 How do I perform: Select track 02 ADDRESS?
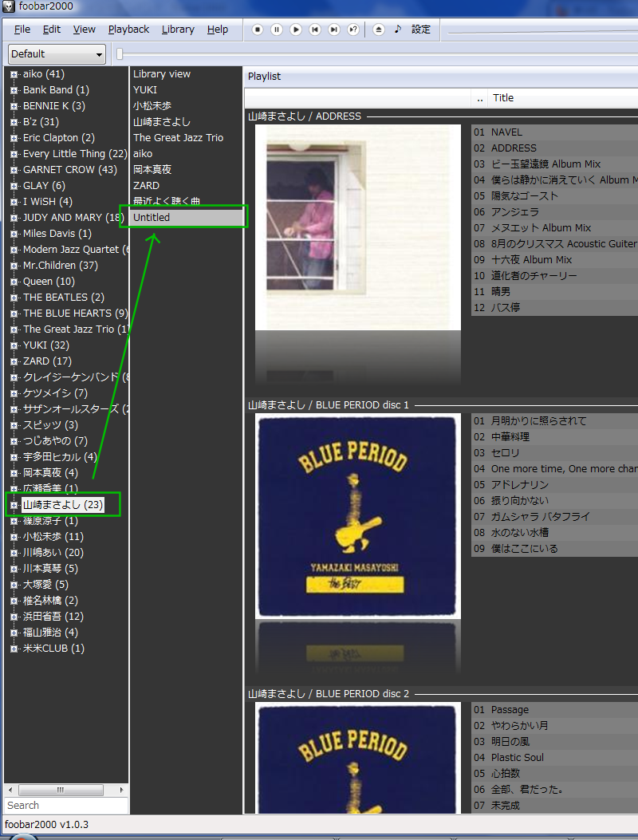click(554, 148)
